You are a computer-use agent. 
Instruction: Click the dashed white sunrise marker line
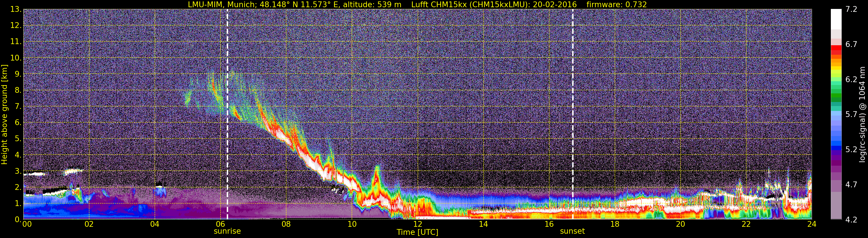tap(227, 114)
